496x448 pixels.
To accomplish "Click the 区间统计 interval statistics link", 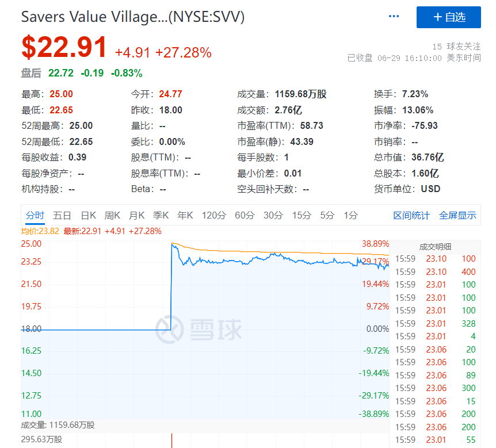I will tap(413, 215).
